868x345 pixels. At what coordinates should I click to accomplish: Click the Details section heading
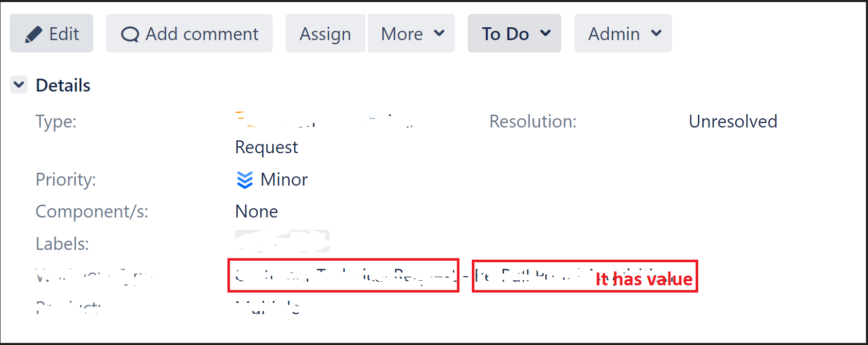(x=63, y=85)
